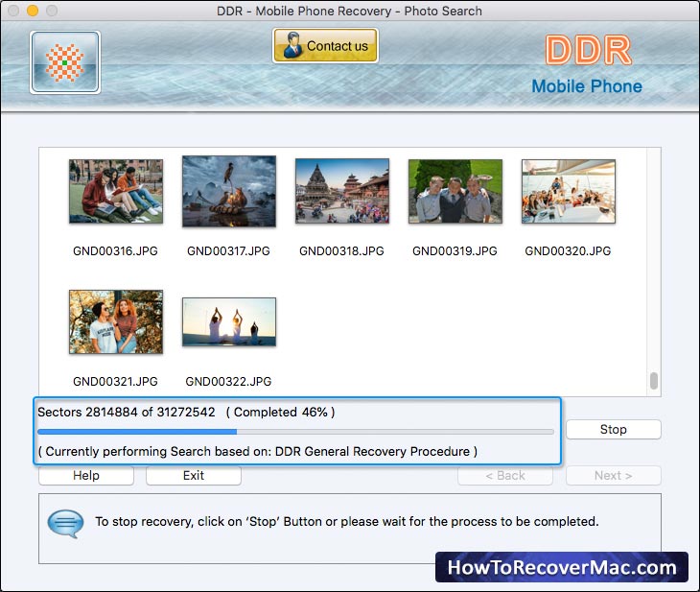Click the photo list vertical scrollbar thumb

[x=654, y=381]
